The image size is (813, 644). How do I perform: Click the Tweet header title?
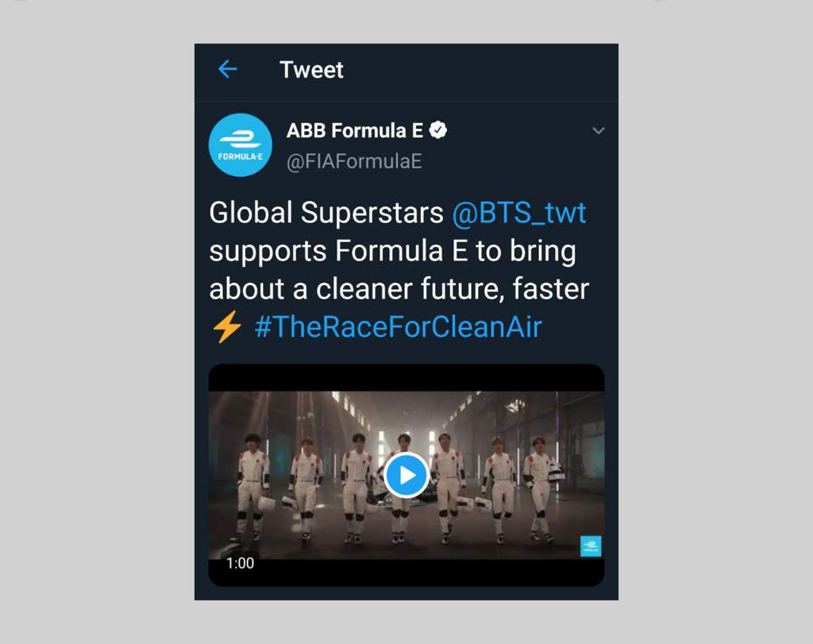[x=311, y=69]
